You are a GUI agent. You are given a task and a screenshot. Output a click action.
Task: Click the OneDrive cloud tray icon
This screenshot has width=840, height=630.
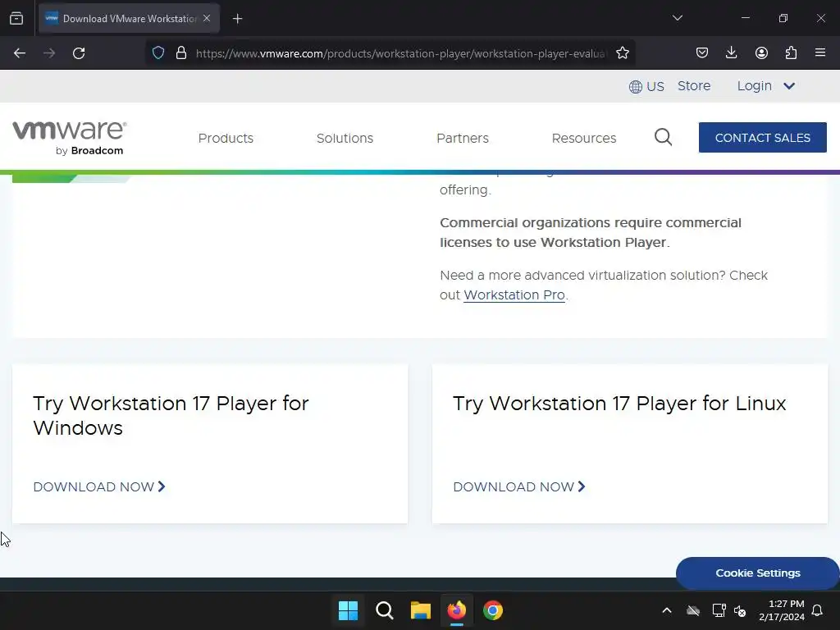(693, 610)
